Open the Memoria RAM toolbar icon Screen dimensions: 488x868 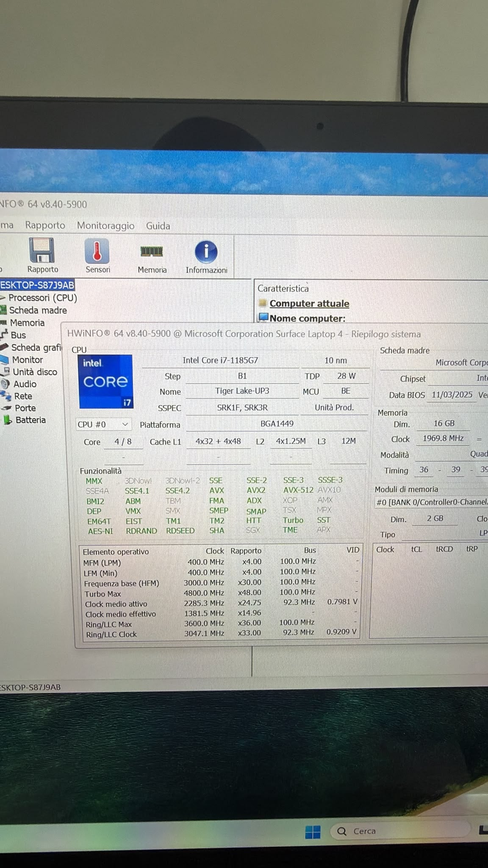pos(151,252)
